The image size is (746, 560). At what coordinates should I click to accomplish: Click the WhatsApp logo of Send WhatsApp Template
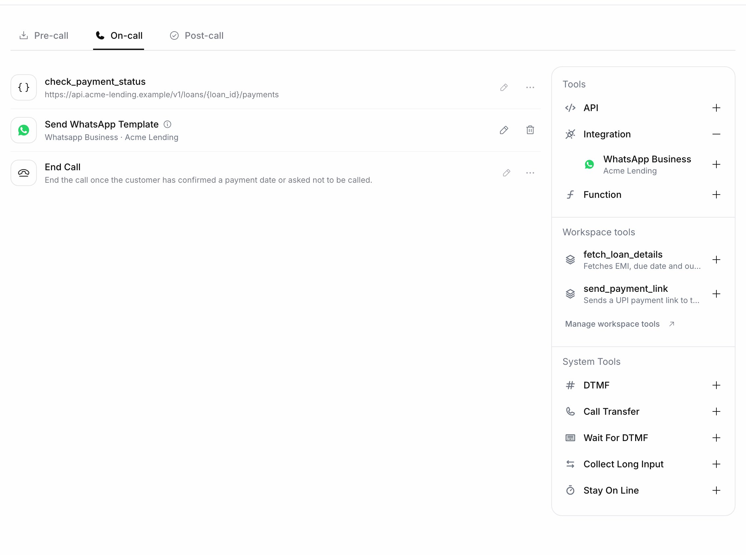(x=24, y=130)
